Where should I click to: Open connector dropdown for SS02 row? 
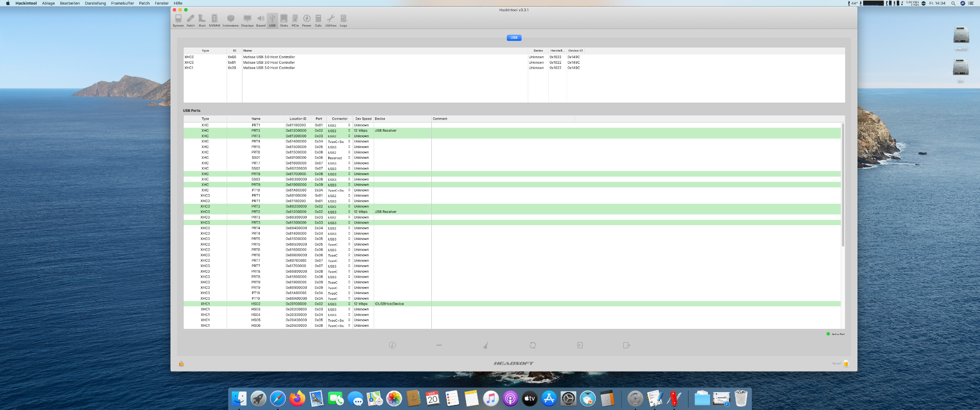coord(339,168)
